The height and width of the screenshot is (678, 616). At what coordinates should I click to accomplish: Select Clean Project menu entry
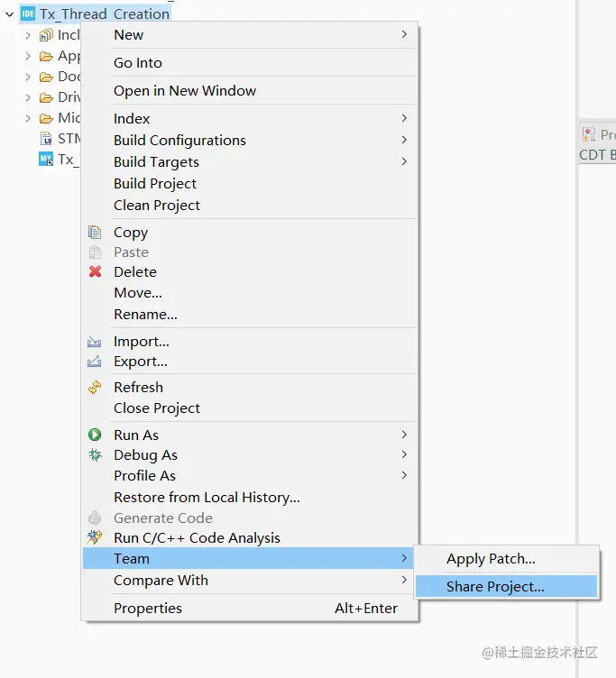click(x=250, y=205)
